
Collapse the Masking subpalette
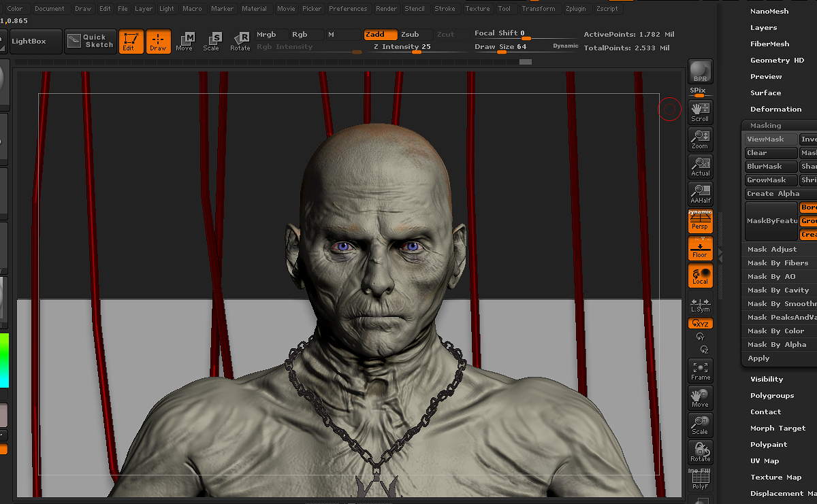(x=765, y=125)
